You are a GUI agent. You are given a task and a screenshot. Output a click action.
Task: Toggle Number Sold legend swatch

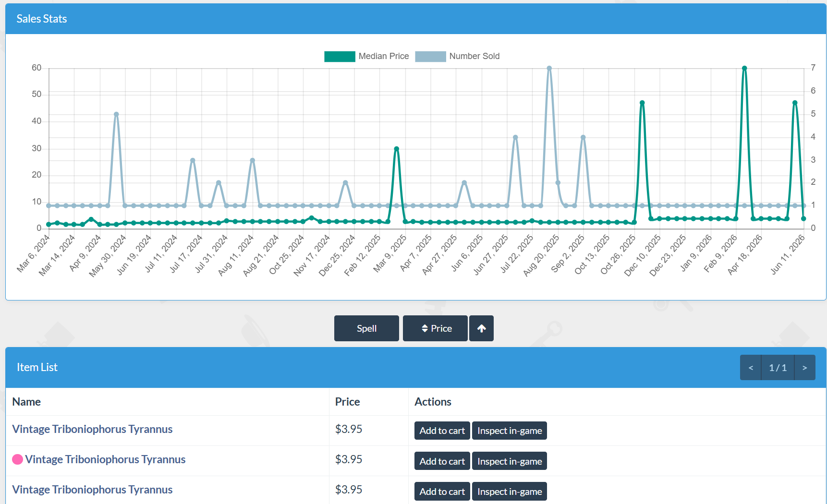pyautogui.click(x=430, y=56)
